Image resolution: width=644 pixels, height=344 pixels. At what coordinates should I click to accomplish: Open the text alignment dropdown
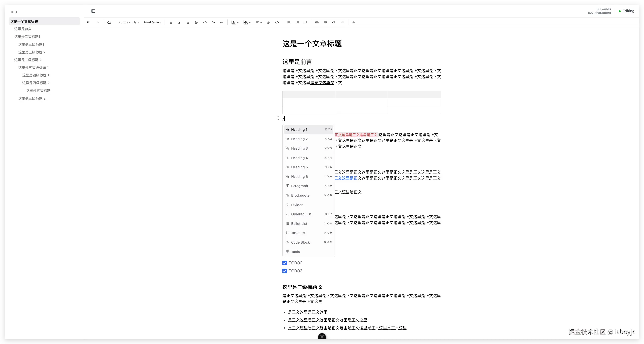258,22
